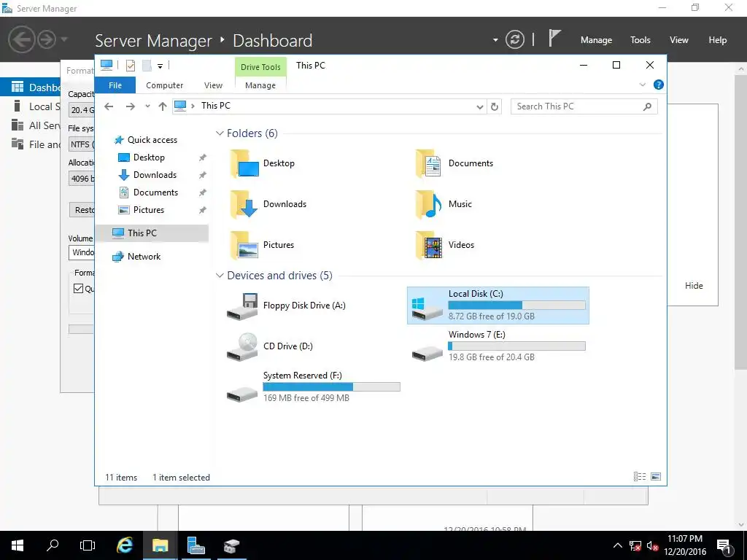The width and height of the screenshot is (747, 560).
Task: Click System Reserved (F:) usage bar
Action: tap(332, 387)
